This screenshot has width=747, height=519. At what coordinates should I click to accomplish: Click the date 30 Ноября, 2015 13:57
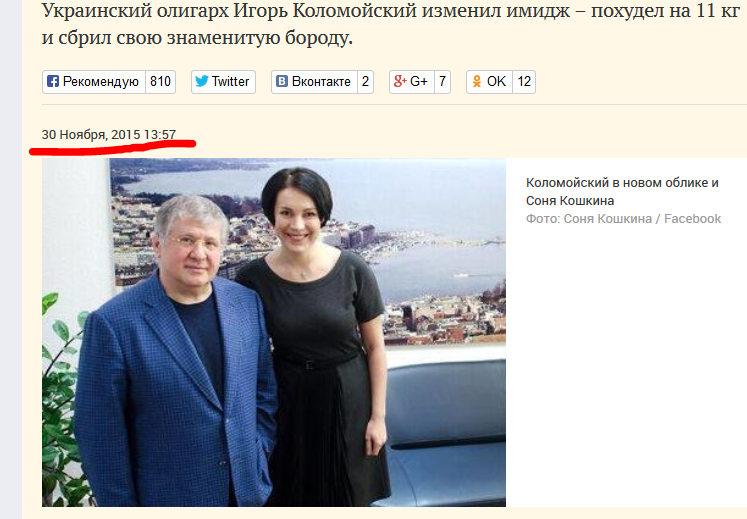[109, 135]
